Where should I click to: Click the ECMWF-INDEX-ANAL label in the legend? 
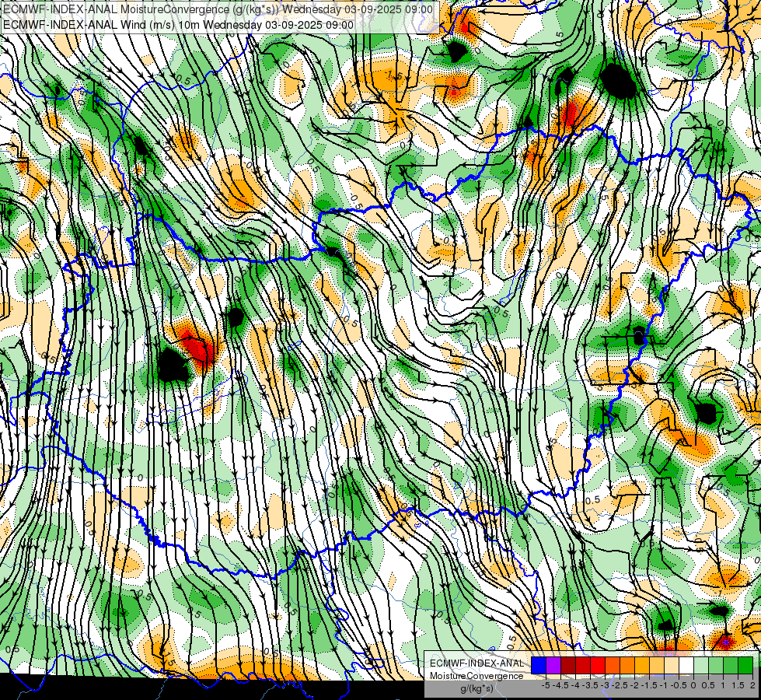[476, 663]
